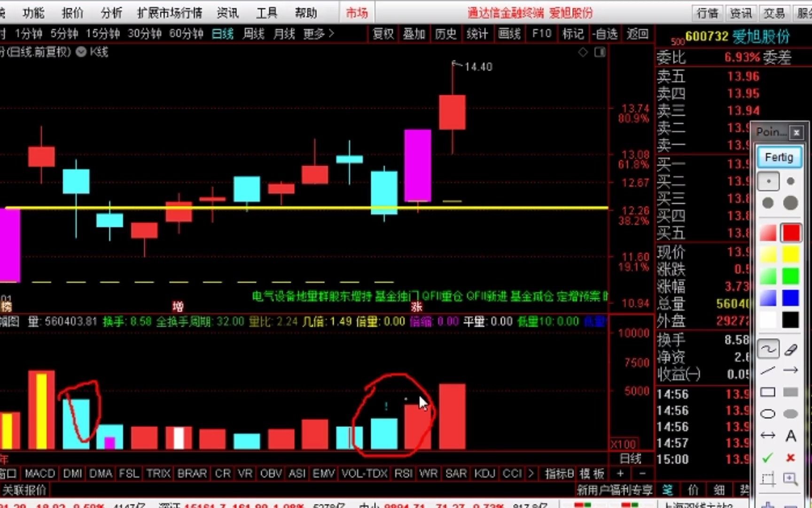Select the straight line tool
Image resolution: width=812 pixels, height=508 pixels.
click(x=768, y=371)
